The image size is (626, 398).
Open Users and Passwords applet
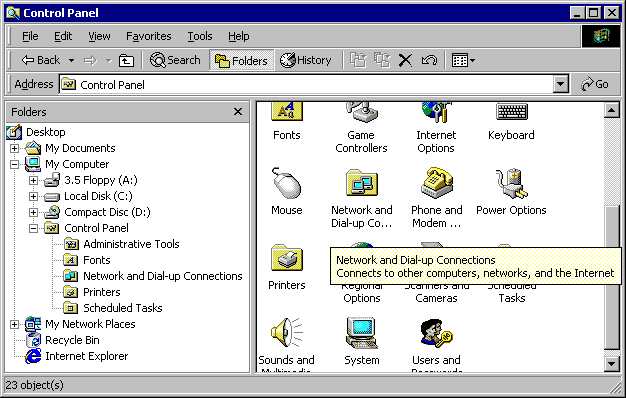tap(436, 333)
